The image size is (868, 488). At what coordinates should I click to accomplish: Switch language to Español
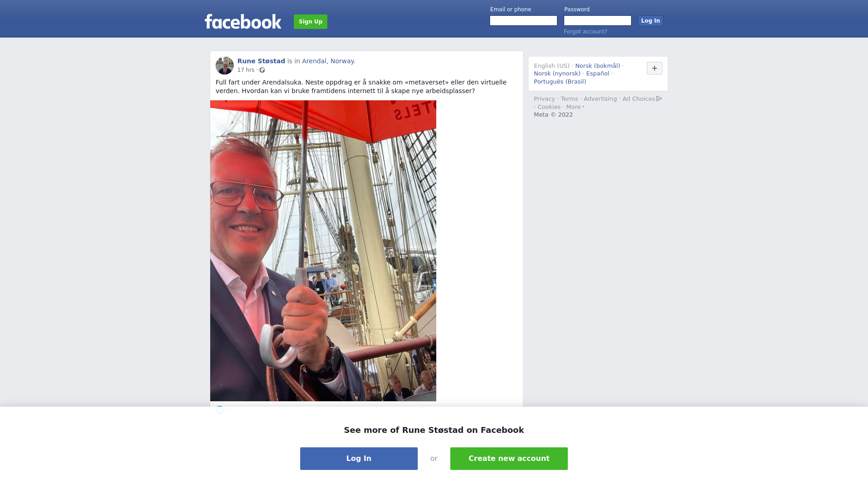point(598,74)
